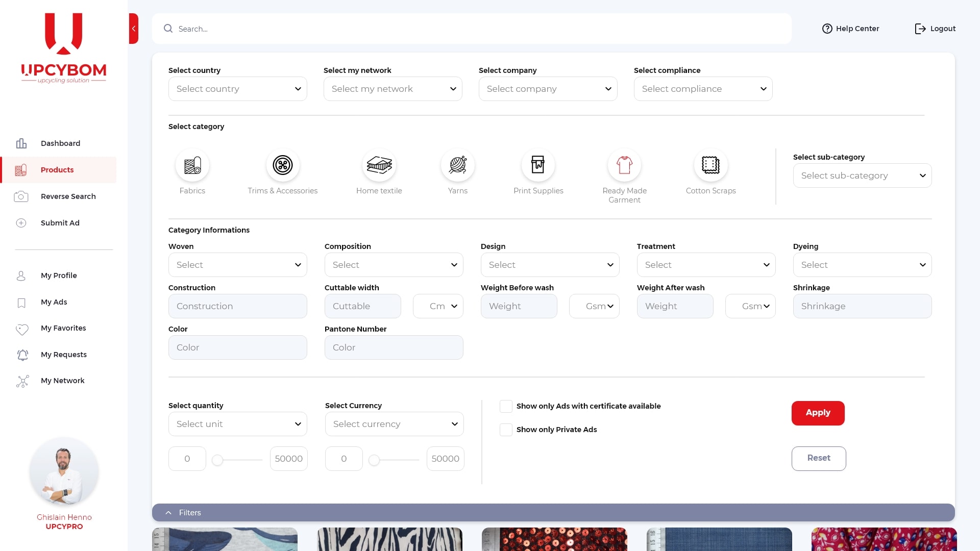
Task: Pick the Cotton Scraps category icon
Action: pyautogui.click(x=710, y=165)
